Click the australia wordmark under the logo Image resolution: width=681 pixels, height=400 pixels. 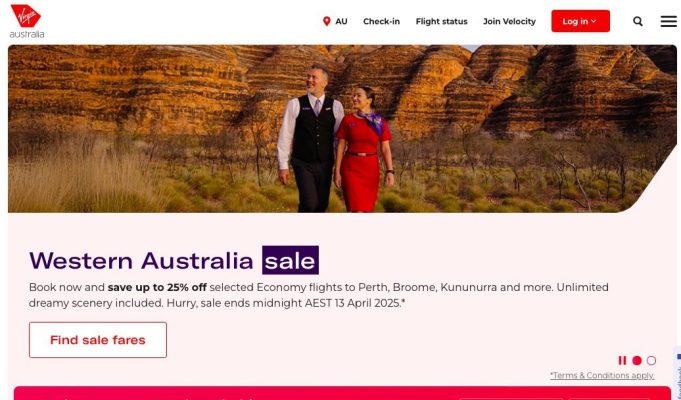(x=26, y=34)
